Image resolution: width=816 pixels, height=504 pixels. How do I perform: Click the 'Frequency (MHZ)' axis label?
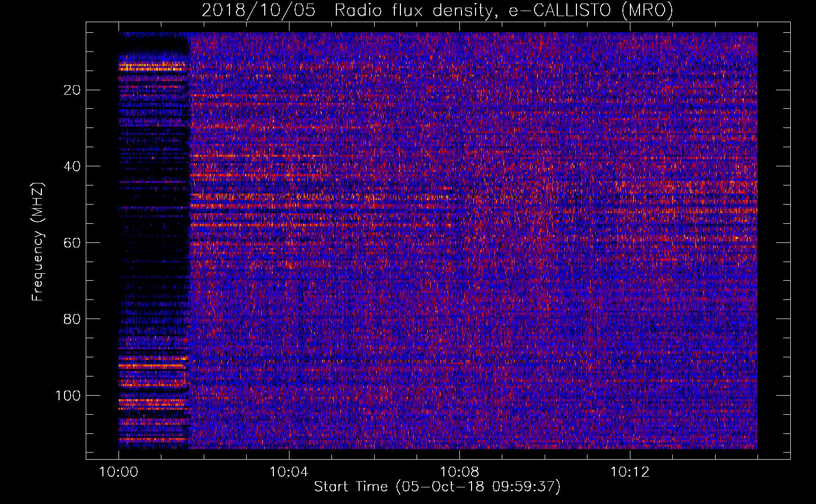coord(38,242)
